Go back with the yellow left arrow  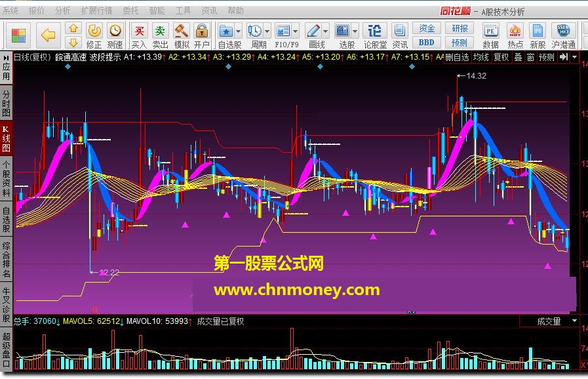point(48,35)
